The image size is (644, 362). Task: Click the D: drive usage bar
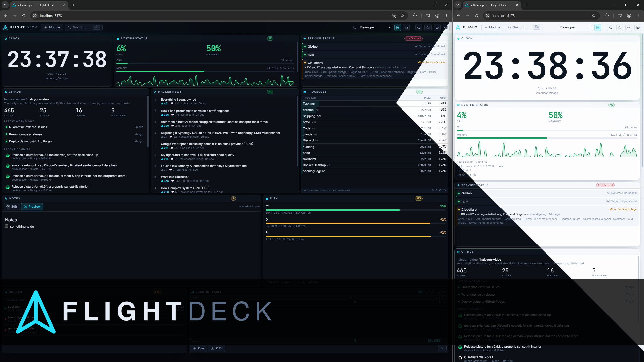coord(355,223)
